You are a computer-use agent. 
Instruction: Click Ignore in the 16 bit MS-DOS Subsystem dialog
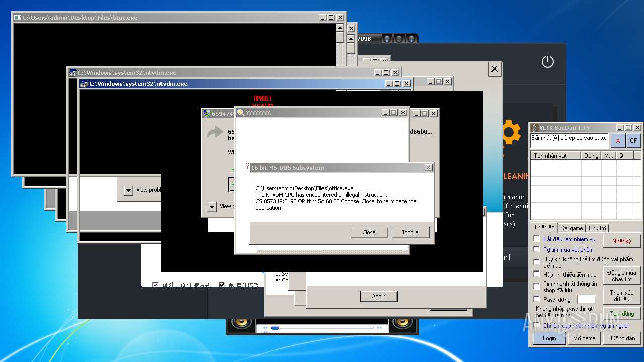click(x=410, y=232)
